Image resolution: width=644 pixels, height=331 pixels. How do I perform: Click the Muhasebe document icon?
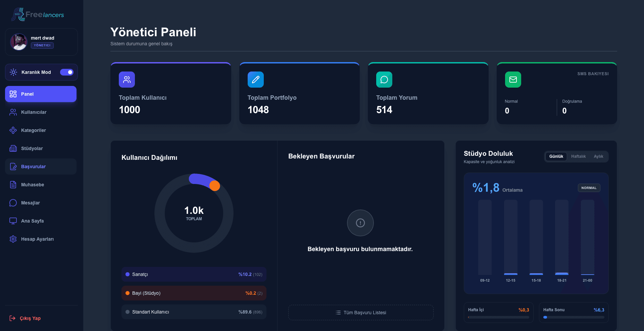[13, 185]
